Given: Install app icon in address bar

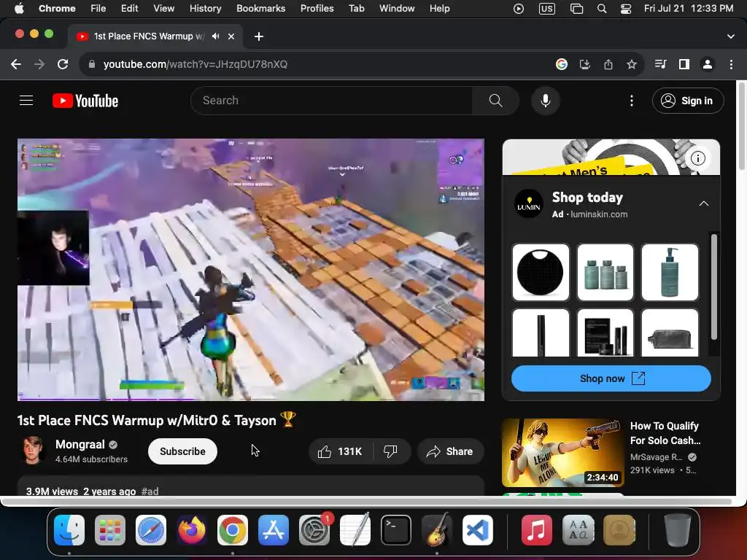Looking at the screenshot, I should (x=585, y=64).
